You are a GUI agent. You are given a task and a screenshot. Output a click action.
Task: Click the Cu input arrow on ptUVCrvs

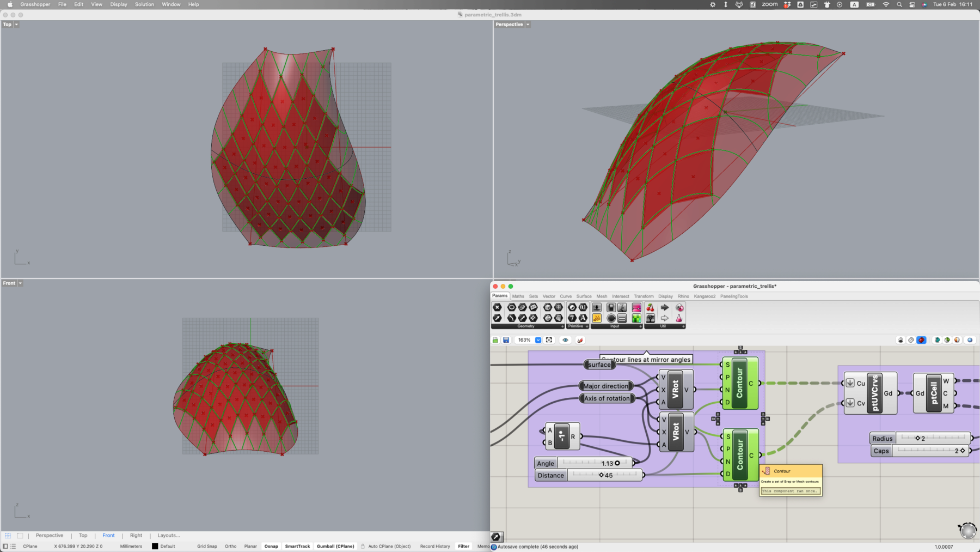[850, 383]
